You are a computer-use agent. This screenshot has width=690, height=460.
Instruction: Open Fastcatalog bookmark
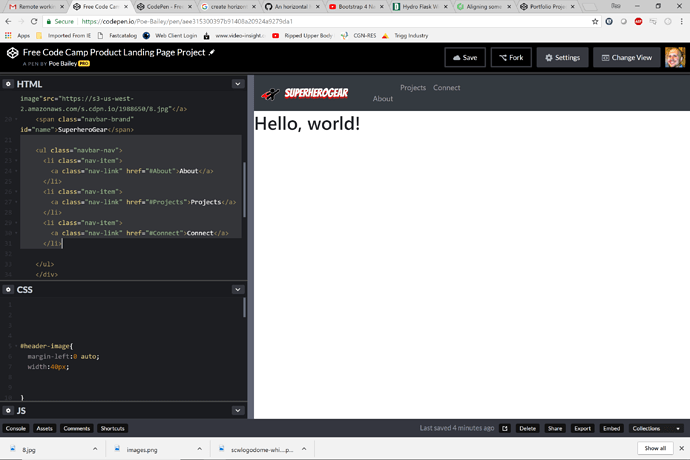(x=117, y=36)
